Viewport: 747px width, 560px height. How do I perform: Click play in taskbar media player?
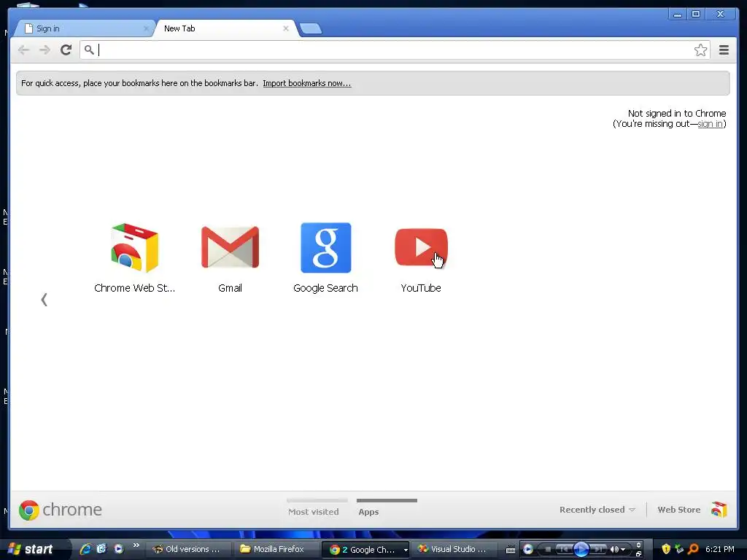click(x=581, y=550)
